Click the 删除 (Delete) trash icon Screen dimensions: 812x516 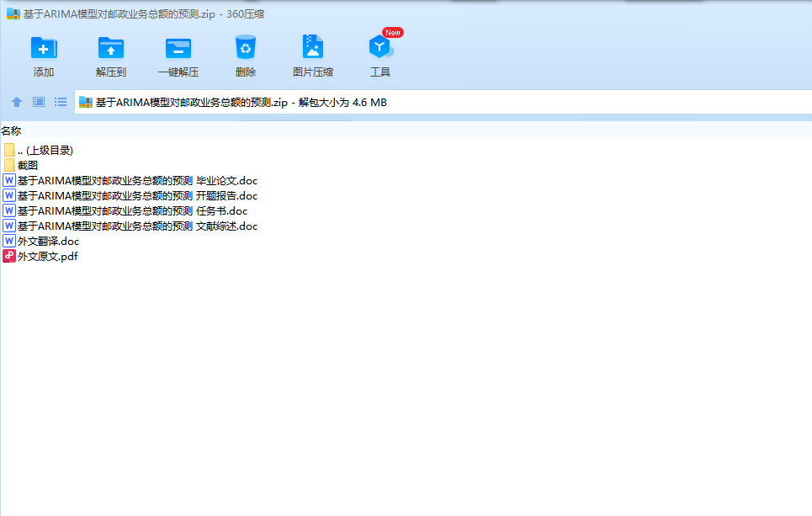[x=246, y=47]
